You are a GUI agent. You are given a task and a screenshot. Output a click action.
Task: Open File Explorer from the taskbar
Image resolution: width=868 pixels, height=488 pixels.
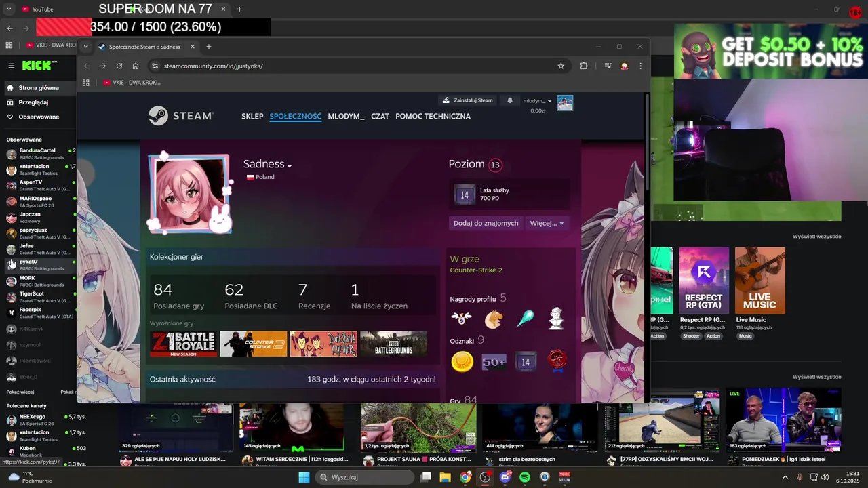445,477
